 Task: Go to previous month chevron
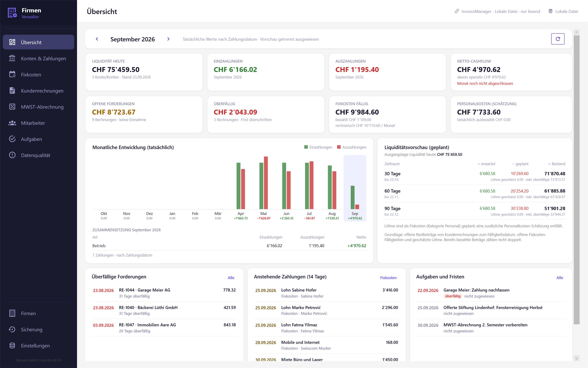(97, 39)
